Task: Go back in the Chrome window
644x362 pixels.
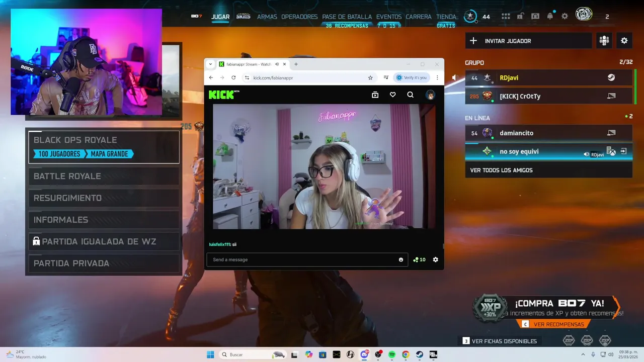Action: pos(211,77)
